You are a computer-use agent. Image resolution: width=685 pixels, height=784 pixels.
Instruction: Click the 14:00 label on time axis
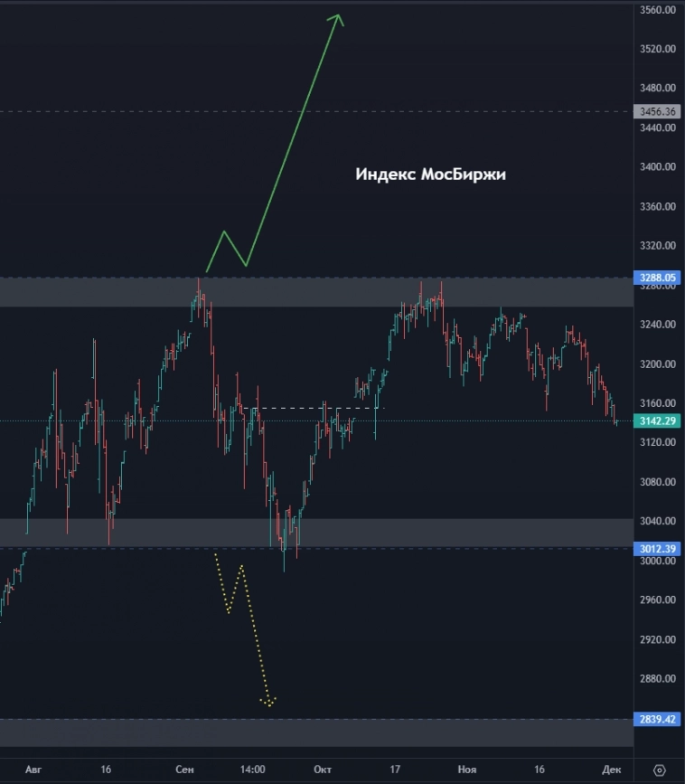(253, 770)
